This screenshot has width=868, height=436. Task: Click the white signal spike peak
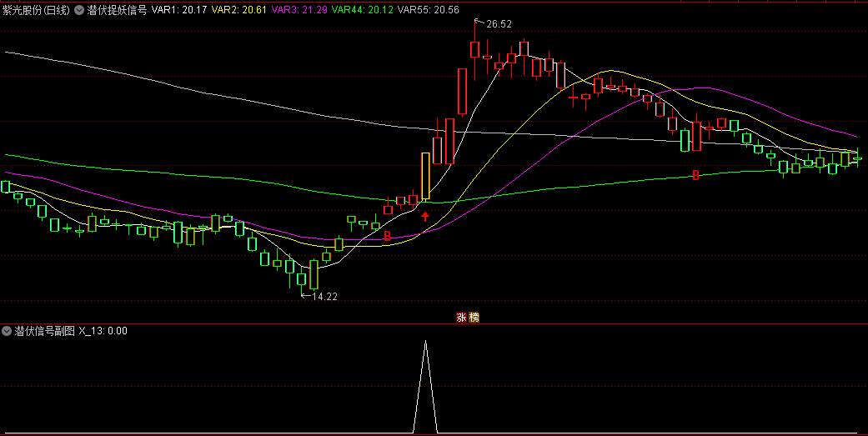pyautogui.click(x=425, y=341)
